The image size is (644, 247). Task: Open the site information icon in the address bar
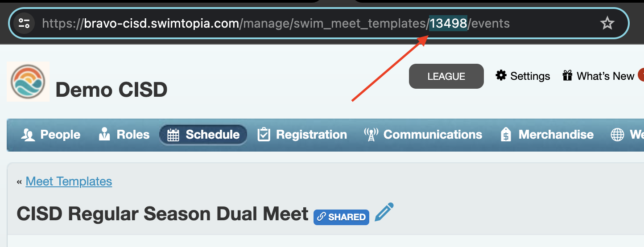[x=24, y=23]
